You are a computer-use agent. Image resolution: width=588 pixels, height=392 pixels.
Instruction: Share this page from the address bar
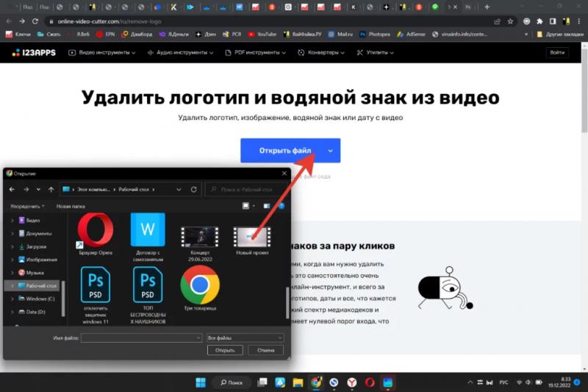point(498,21)
